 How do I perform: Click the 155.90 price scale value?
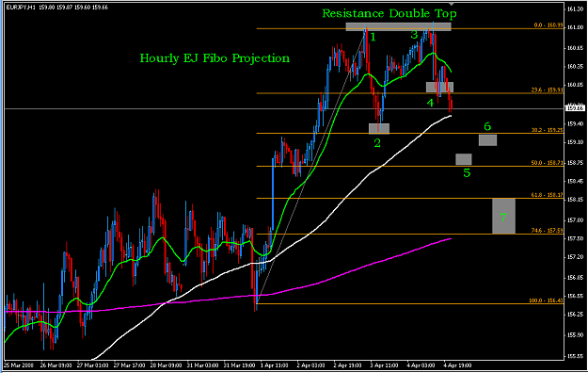pyautogui.click(x=575, y=335)
